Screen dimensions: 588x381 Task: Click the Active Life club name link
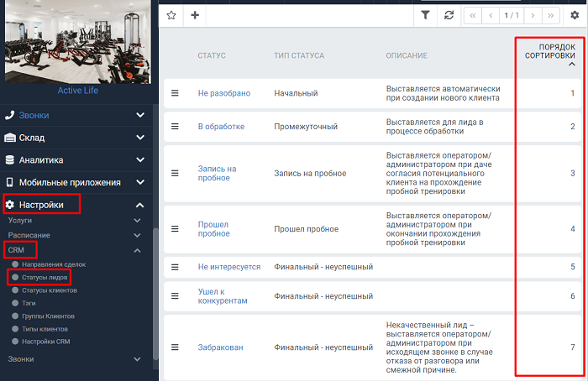pos(78,91)
